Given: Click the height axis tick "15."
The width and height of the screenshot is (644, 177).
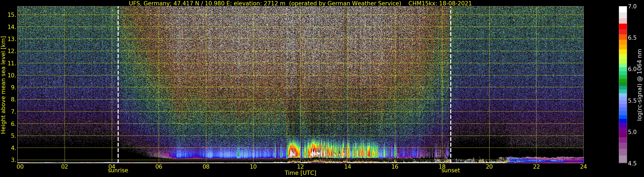Looking at the screenshot, I should 12,15.
